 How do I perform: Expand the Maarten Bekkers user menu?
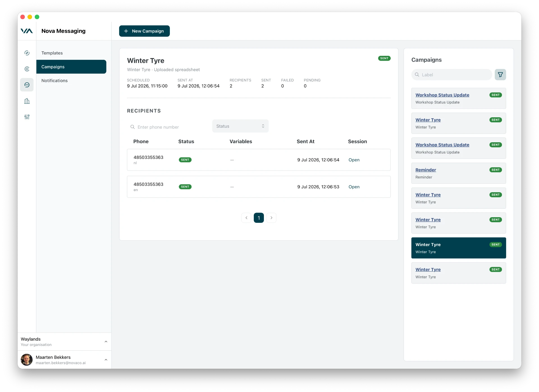click(65, 360)
